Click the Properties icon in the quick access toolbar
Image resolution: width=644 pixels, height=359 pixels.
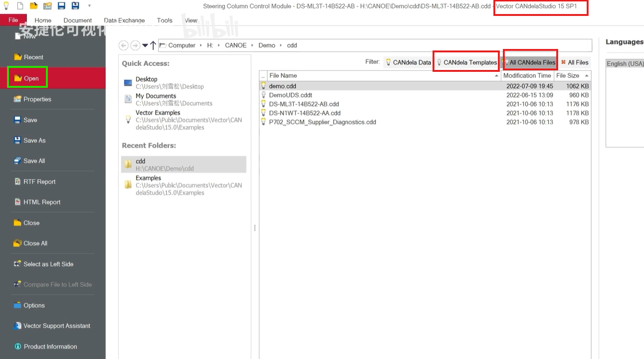point(47,6)
